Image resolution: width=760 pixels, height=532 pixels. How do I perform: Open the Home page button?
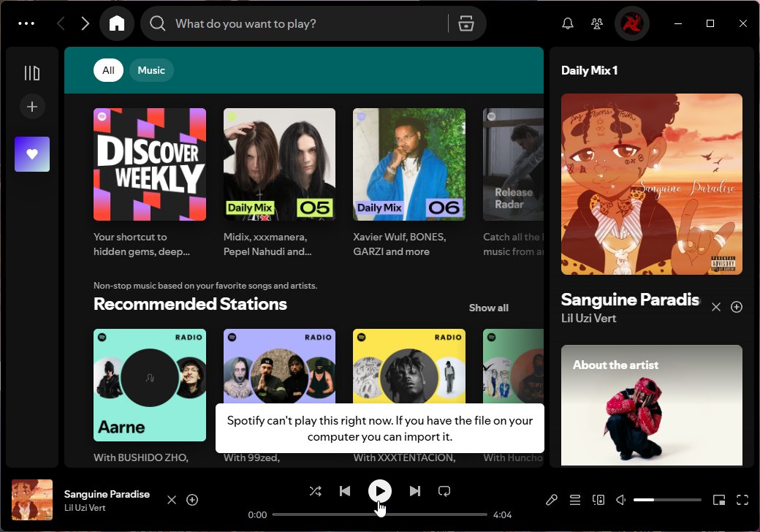click(117, 23)
